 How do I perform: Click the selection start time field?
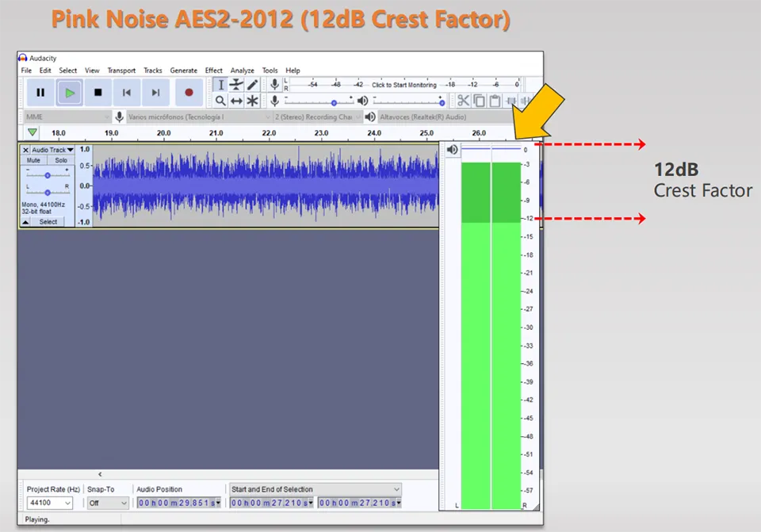coord(271,503)
